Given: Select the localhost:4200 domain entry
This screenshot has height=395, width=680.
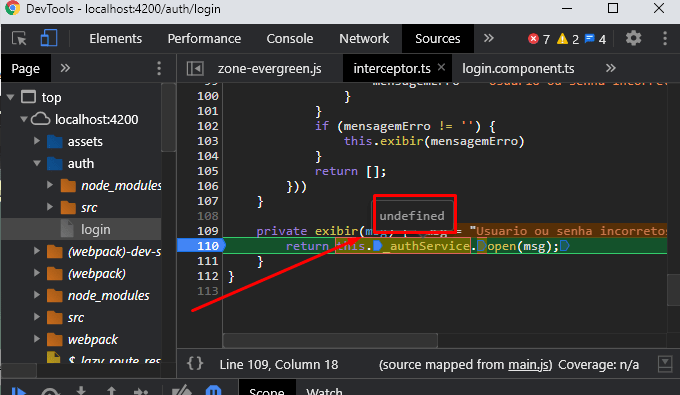Looking at the screenshot, I should 96,119.
